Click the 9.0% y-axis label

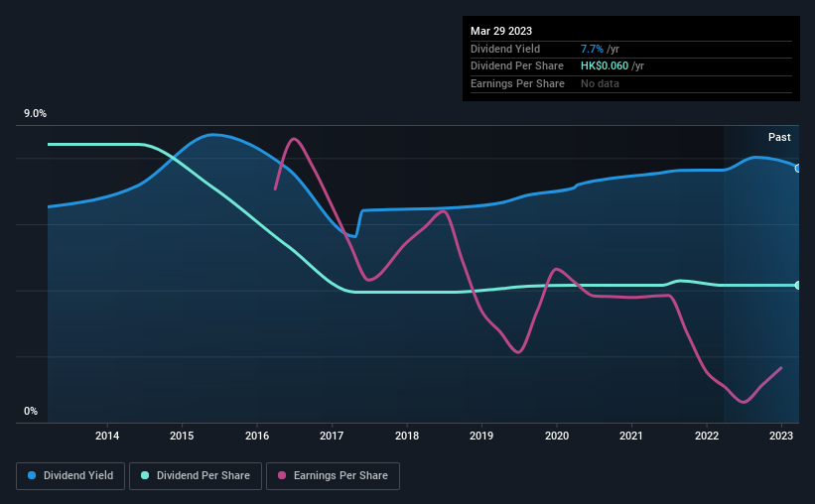(x=35, y=113)
